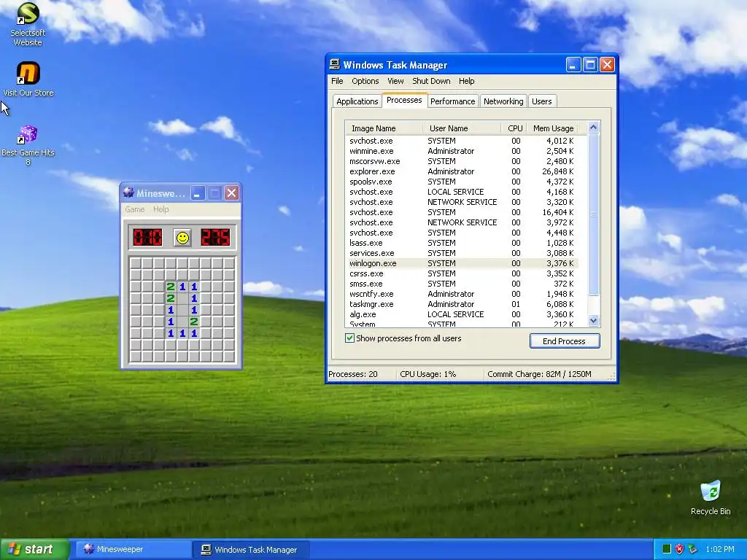Select the services.exe process row

tap(462, 253)
